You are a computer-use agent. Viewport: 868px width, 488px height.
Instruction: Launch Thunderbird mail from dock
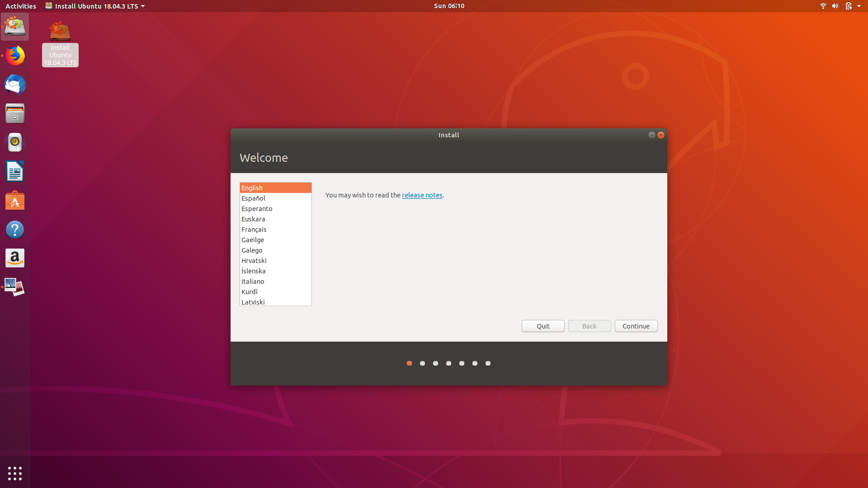(15, 84)
